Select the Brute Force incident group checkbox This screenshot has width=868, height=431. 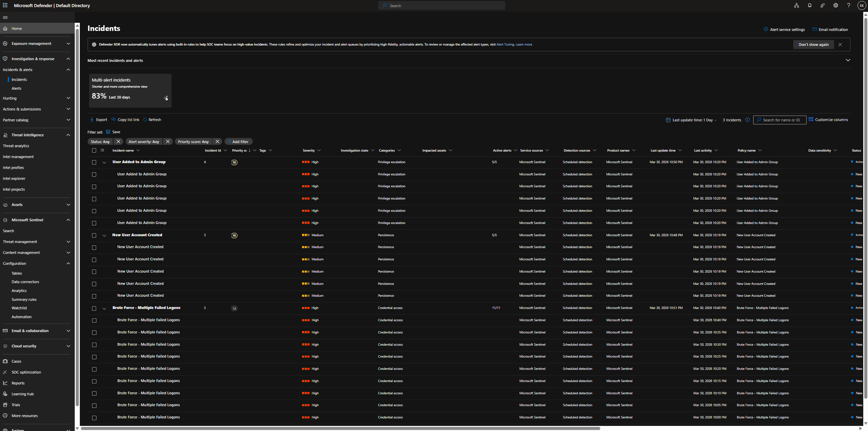pyautogui.click(x=94, y=309)
